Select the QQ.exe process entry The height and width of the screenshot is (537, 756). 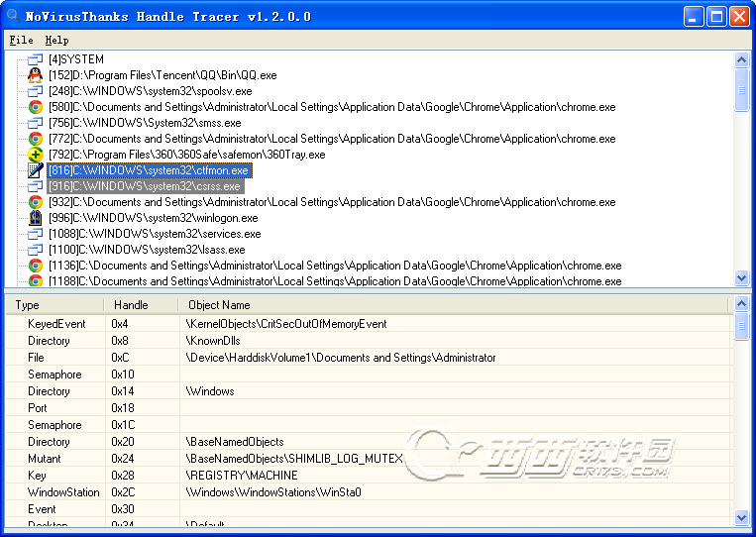pyautogui.click(x=162, y=75)
